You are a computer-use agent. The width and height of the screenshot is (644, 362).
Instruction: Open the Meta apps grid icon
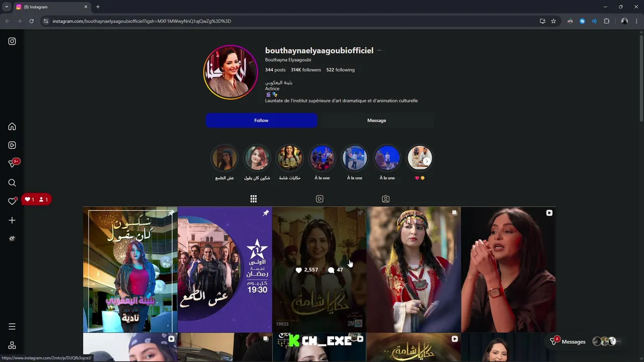[x=12, y=345]
